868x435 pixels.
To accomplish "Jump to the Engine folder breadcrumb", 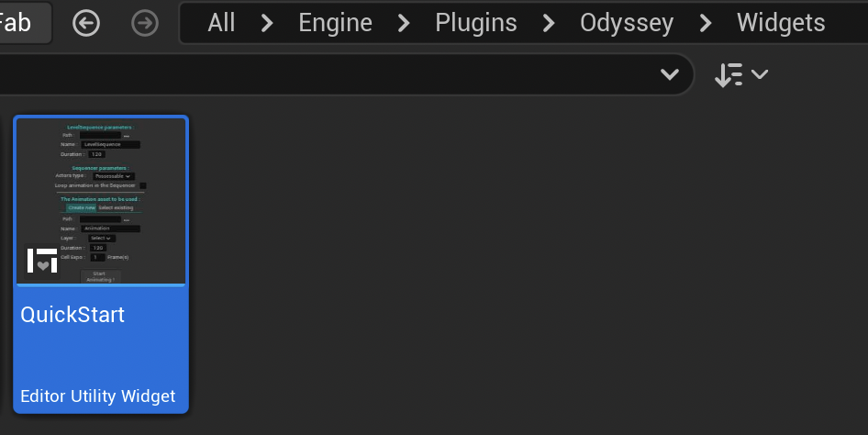I will point(335,23).
